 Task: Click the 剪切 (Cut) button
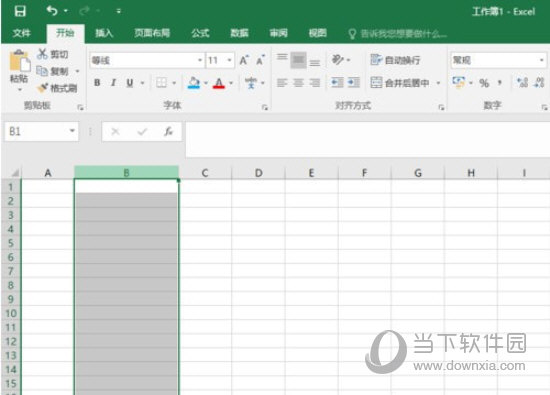click(53, 54)
